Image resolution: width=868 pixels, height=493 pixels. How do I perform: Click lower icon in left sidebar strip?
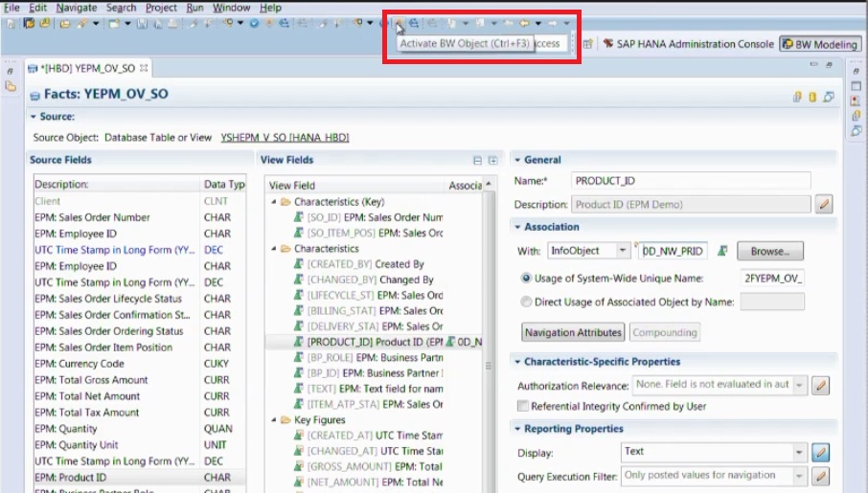tap(10, 87)
